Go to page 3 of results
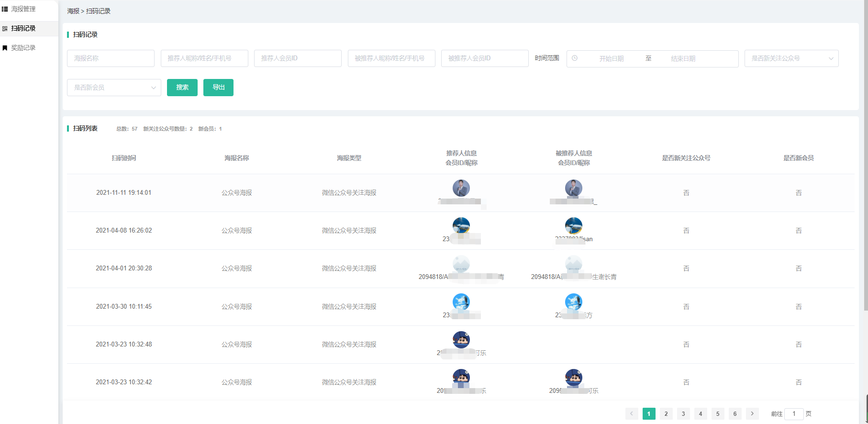The width and height of the screenshot is (868, 424). [x=683, y=414]
